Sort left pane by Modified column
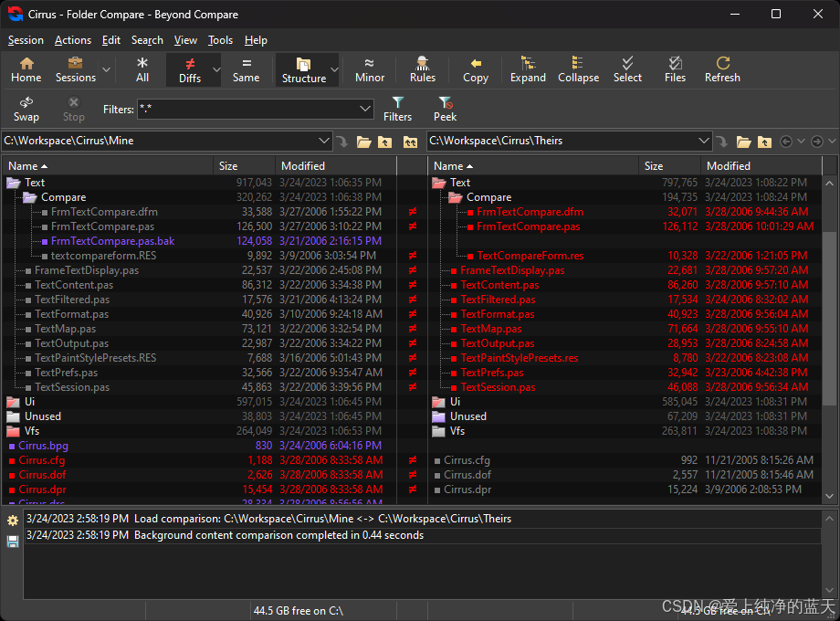840x621 pixels. [336, 166]
